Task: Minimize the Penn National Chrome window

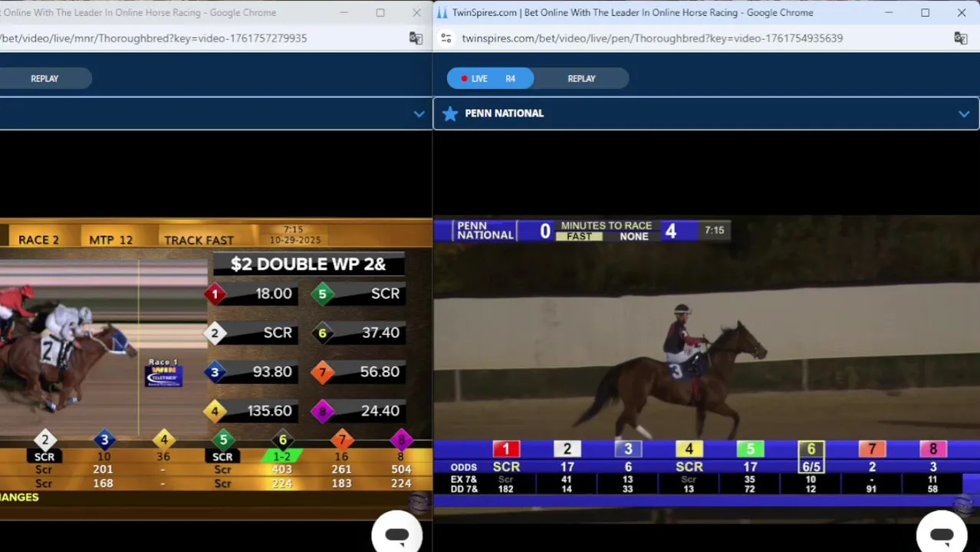Action: tap(889, 12)
